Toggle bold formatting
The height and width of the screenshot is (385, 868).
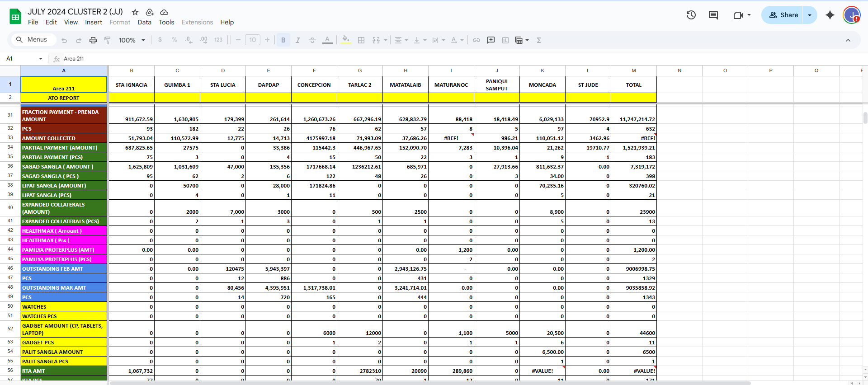(x=283, y=40)
